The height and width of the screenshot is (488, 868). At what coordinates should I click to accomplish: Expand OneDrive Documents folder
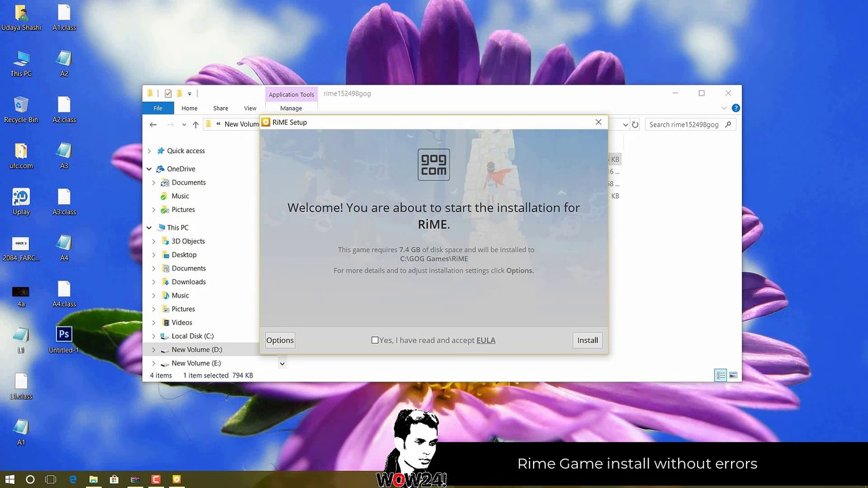point(154,182)
